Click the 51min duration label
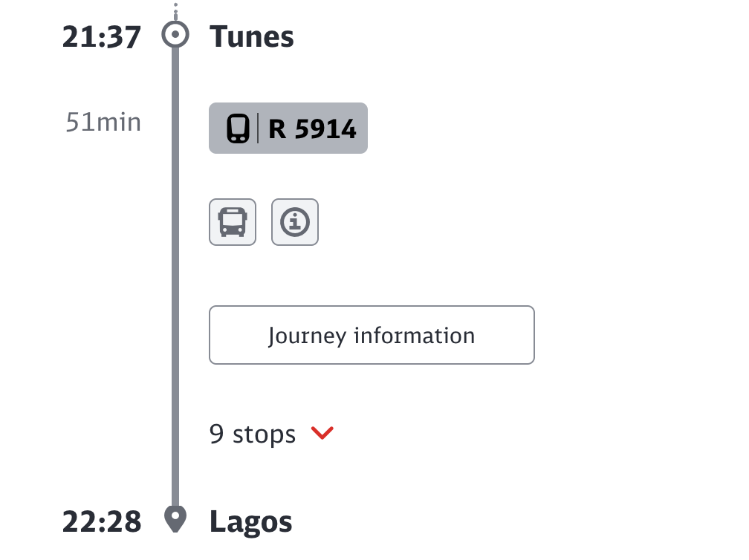This screenshot has height=560, width=749. click(103, 123)
